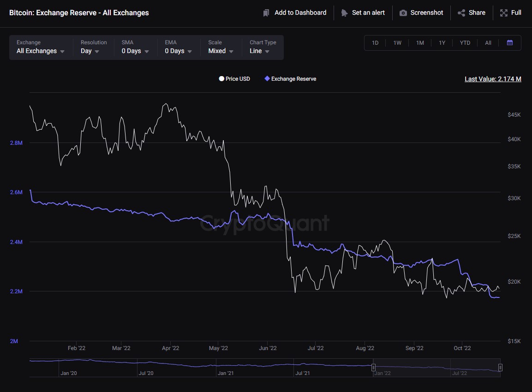Open the Exchange selector dropdown
The height and width of the screenshot is (392, 532).
[x=40, y=51]
